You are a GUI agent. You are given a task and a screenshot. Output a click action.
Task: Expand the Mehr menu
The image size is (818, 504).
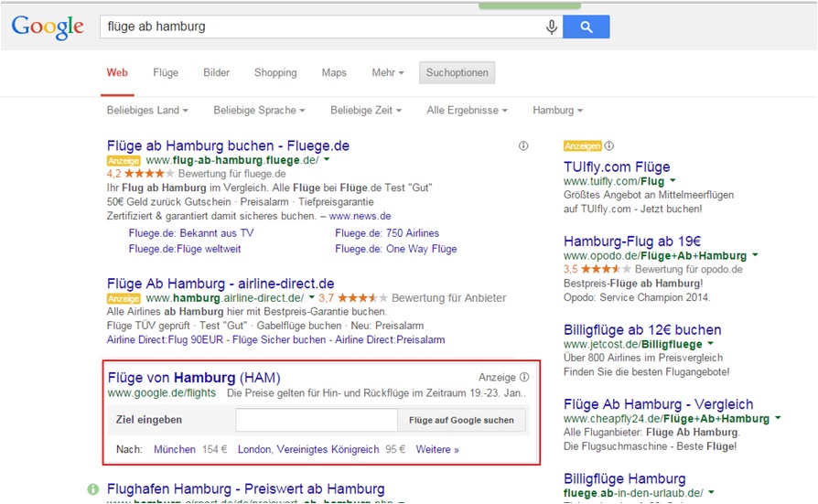pos(388,72)
